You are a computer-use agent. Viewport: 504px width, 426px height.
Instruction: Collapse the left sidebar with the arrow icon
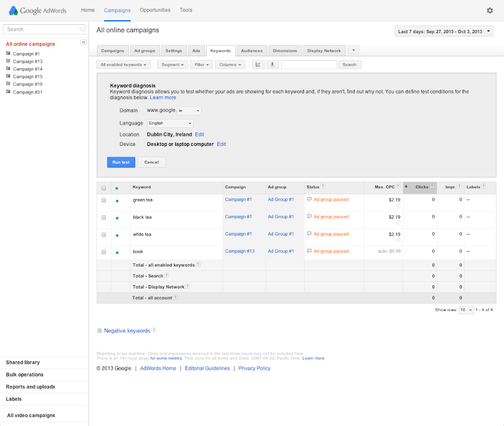[83, 42]
